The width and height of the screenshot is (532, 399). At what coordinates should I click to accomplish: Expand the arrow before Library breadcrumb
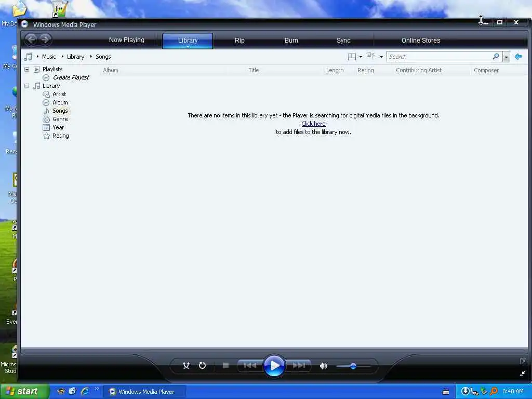(62, 57)
